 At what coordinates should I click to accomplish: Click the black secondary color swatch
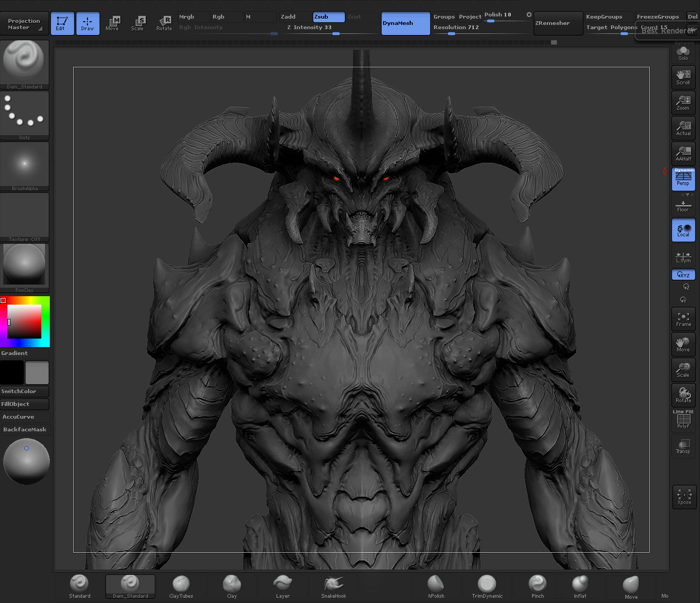pos(12,373)
